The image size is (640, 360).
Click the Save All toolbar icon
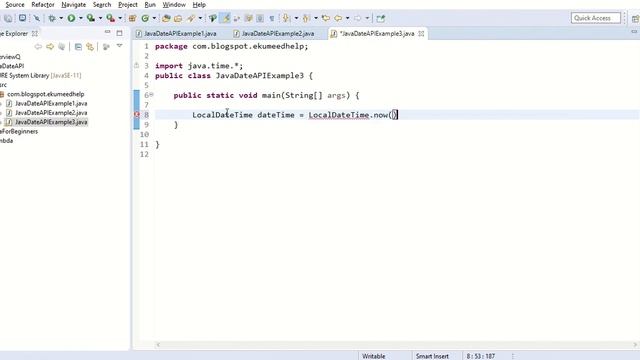tap(8, 18)
